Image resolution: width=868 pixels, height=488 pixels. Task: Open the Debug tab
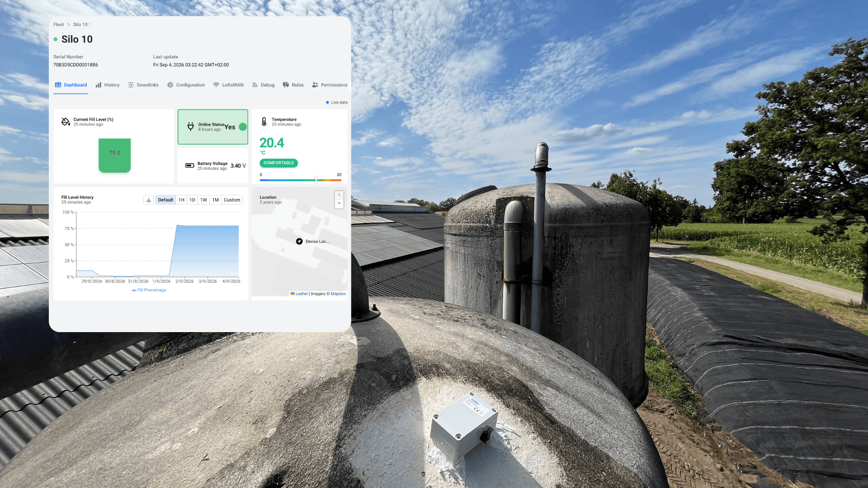[264, 85]
